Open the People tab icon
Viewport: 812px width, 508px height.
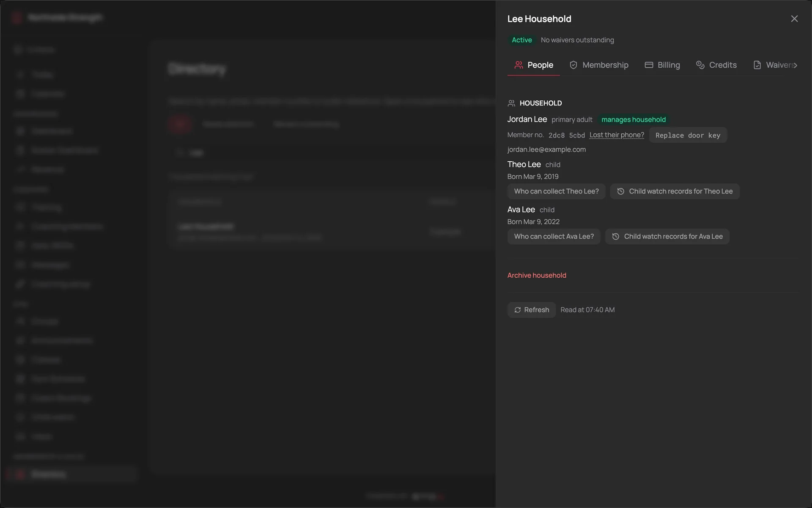(x=518, y=65)
